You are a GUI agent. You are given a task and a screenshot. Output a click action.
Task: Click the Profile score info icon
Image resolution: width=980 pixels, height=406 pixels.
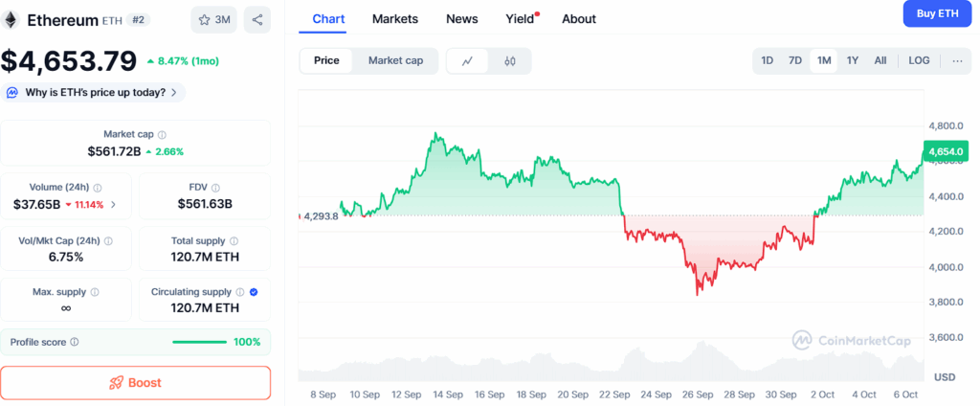pyautogui.click(x=75, y=342)
